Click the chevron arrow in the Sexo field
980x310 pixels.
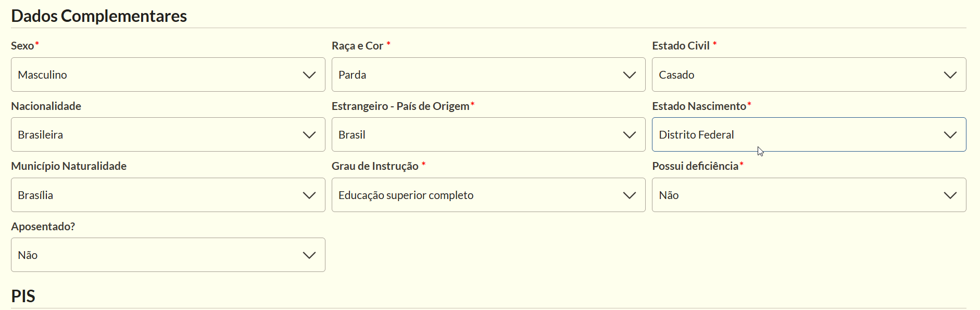tap(309, 75)
